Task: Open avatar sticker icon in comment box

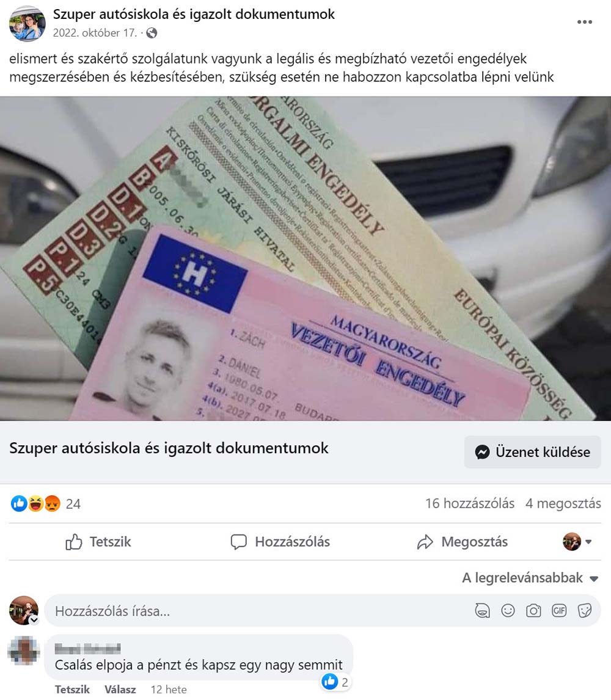Action: click(482, 610)
